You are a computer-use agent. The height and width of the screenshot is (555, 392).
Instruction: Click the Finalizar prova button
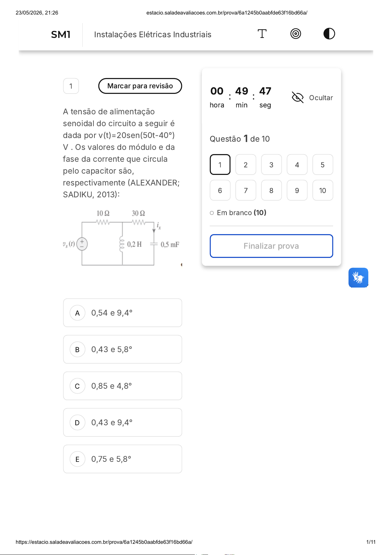click(x=271, y=246)
